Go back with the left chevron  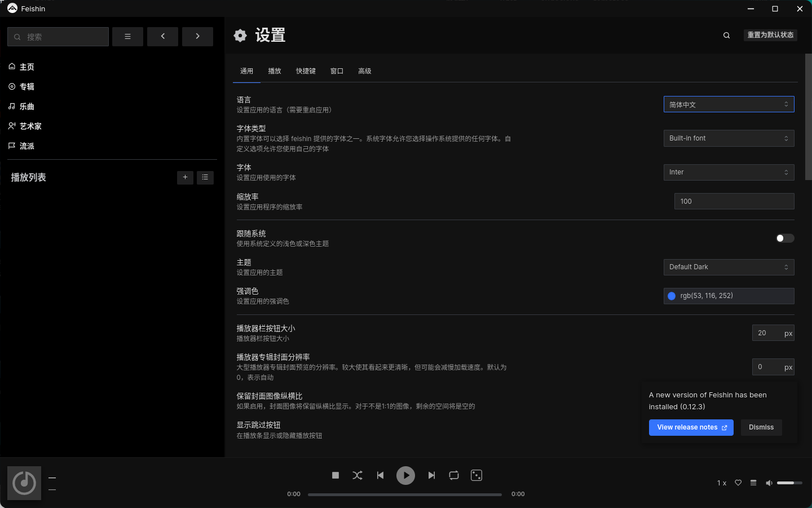pos(162,37)
